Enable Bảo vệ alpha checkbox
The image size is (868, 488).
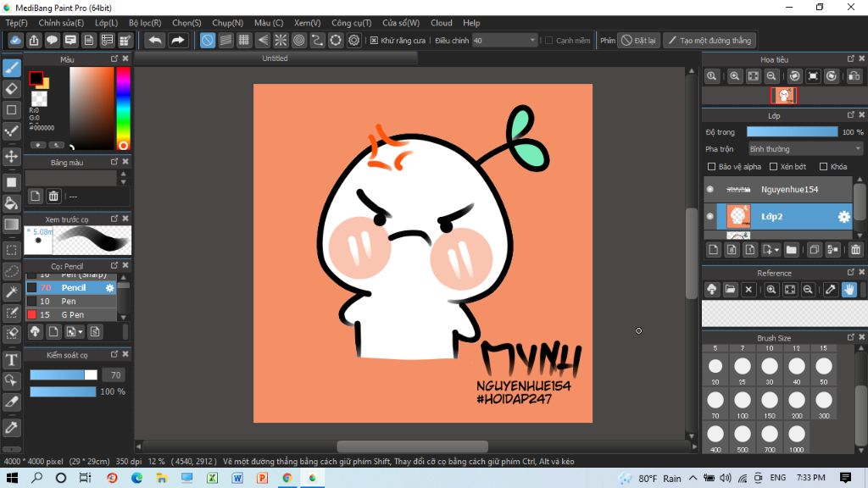click(x=711, y=167)
